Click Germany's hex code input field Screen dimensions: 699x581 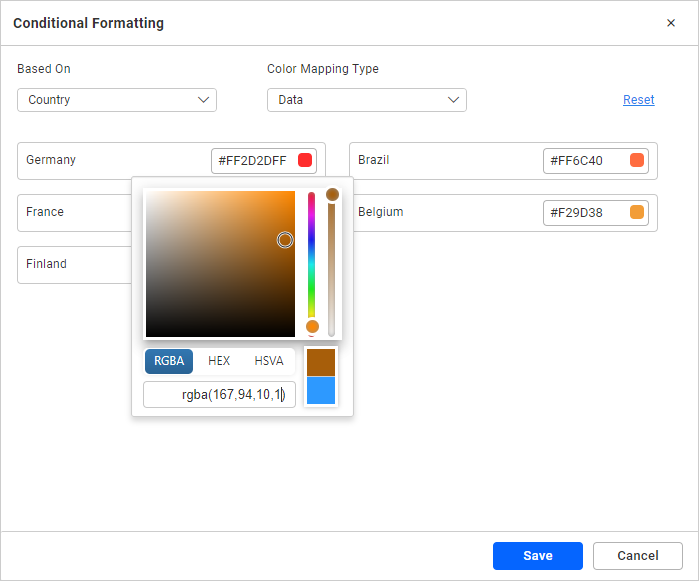[251, 160]
